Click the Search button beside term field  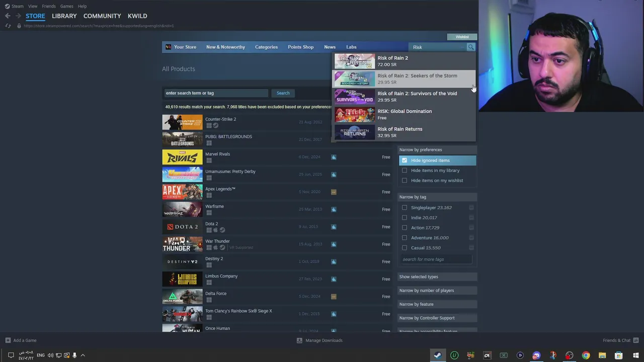(x=283, y=93)
